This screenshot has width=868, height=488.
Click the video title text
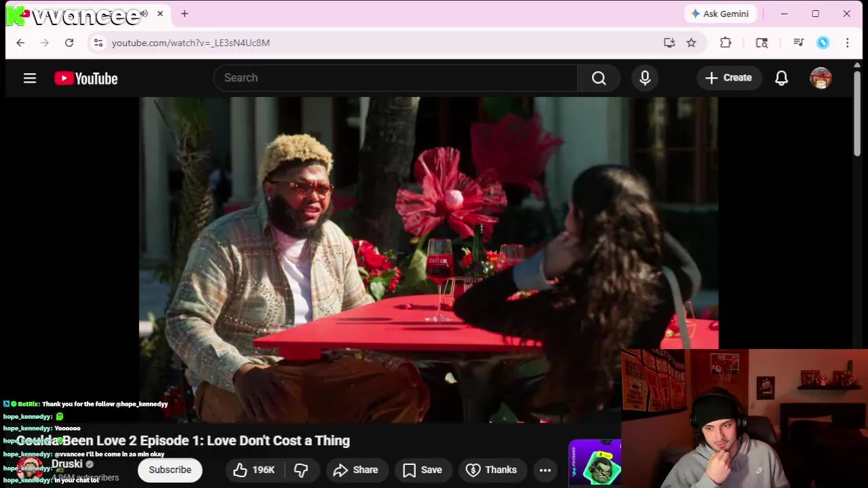(x=183, y=441)
